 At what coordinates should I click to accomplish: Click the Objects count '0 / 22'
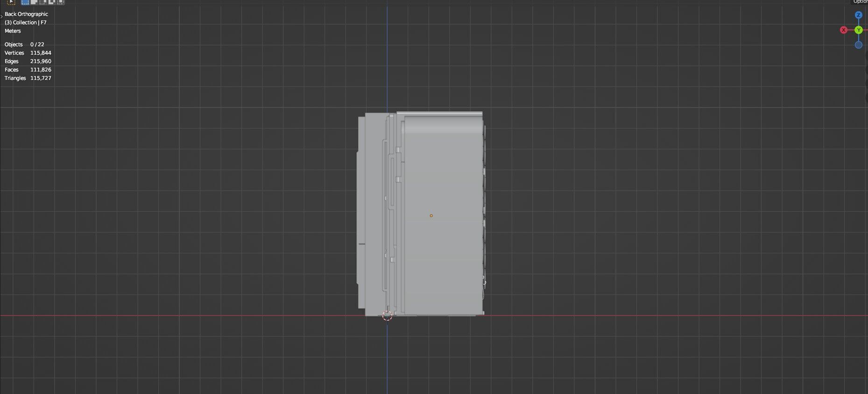click(x=37, y=44)
